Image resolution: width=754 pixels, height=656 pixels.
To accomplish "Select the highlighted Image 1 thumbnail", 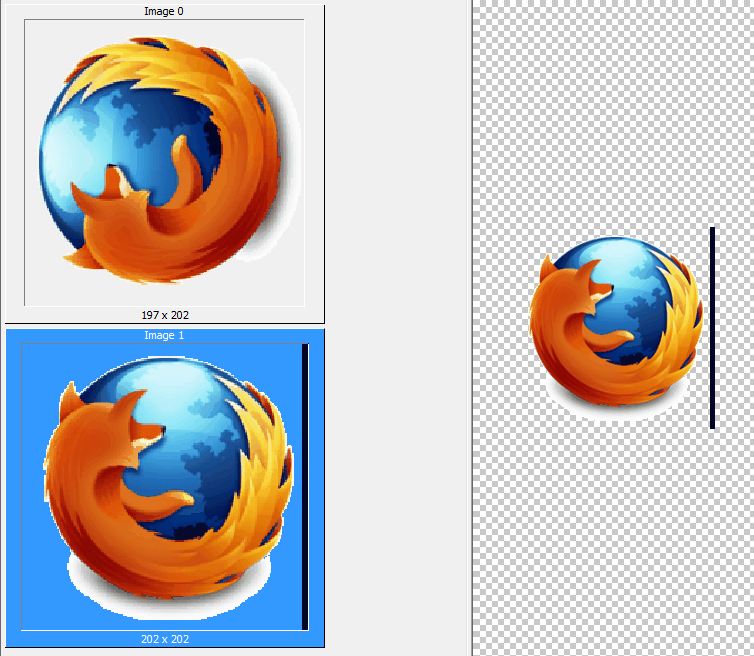I will tap(164, 487).
